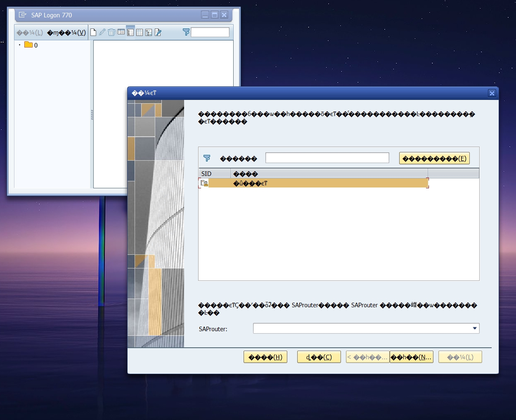Click the filter funnel icon in the wizard dialog
The height and width of the screenshot is (420, 516).
click(207, 158)
